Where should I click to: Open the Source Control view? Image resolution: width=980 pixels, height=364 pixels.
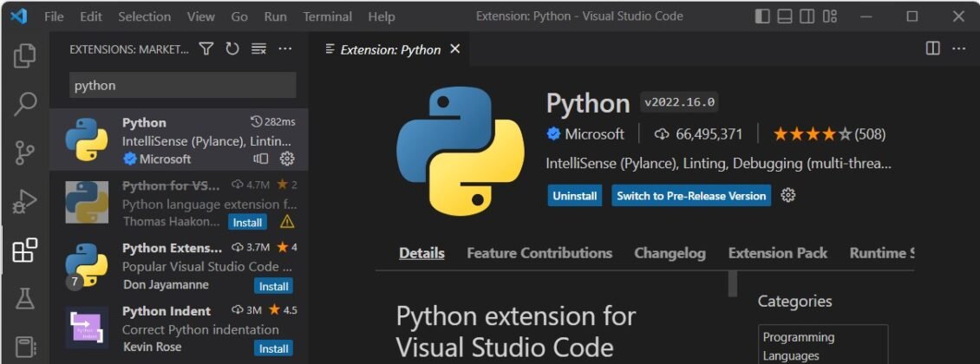tap(25, 153)
